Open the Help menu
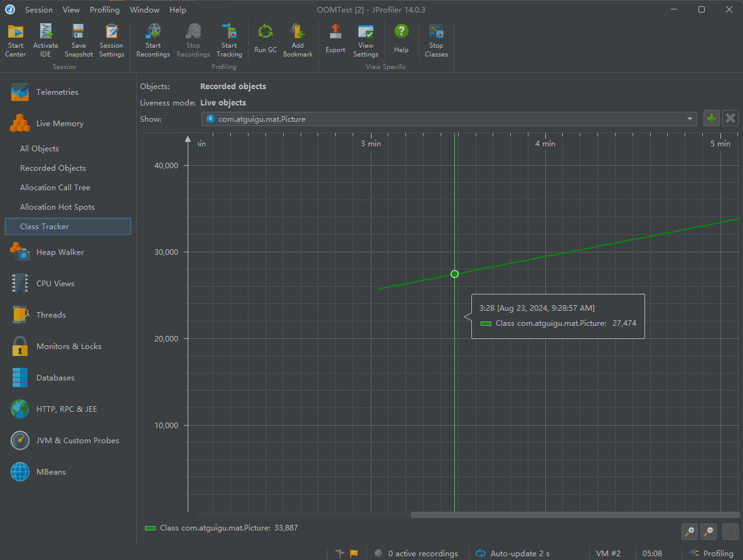The width and height of the screenshot is (743, 560). point(178,9)
